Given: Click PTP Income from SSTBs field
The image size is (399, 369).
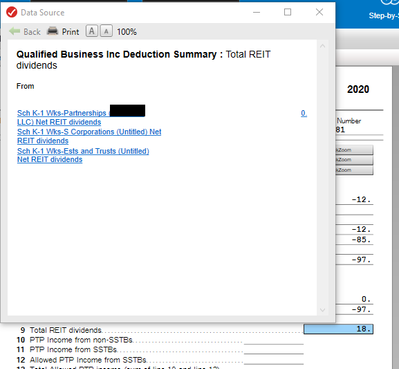Looking at the screenshot, I should [274, 350].
